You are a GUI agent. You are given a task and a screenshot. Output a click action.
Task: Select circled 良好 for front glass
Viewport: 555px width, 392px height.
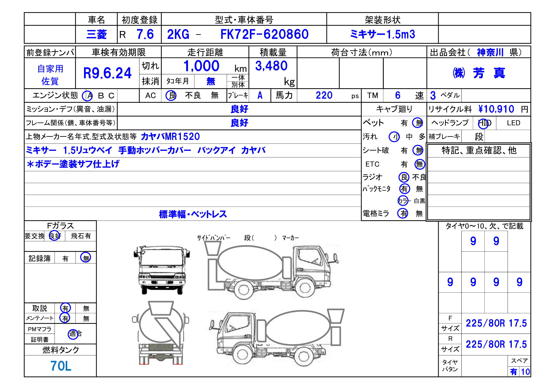pos(55,236)
